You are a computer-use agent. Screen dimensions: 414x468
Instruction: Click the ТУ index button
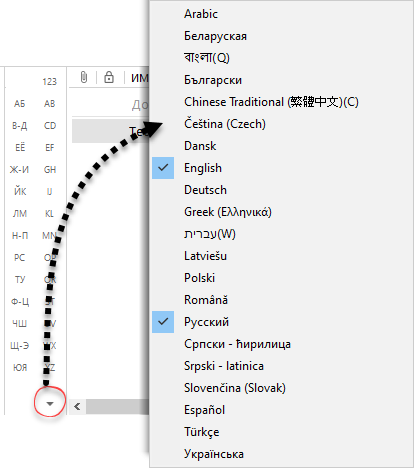coord(20,280)
